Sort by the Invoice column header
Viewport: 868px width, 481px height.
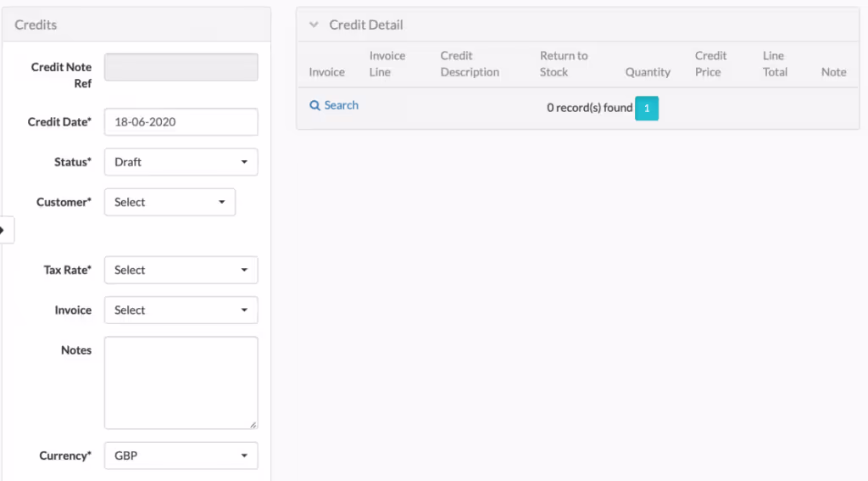pos(326,72)
